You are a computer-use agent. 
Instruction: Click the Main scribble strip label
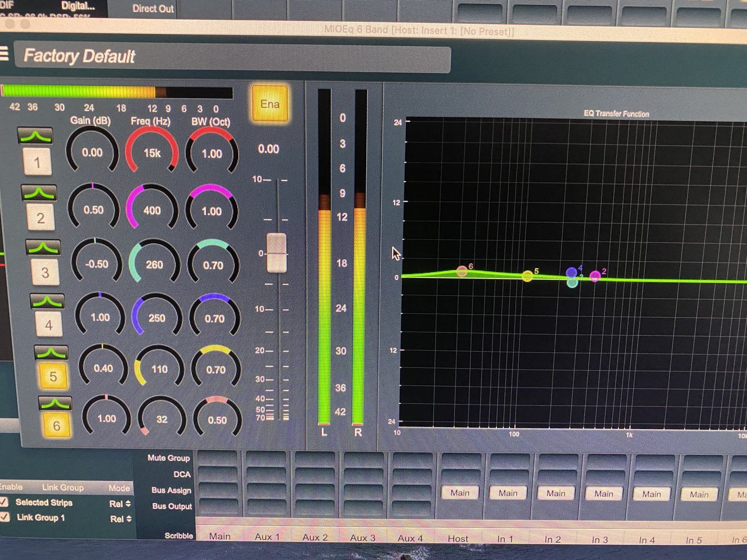(x=220, y=536)
